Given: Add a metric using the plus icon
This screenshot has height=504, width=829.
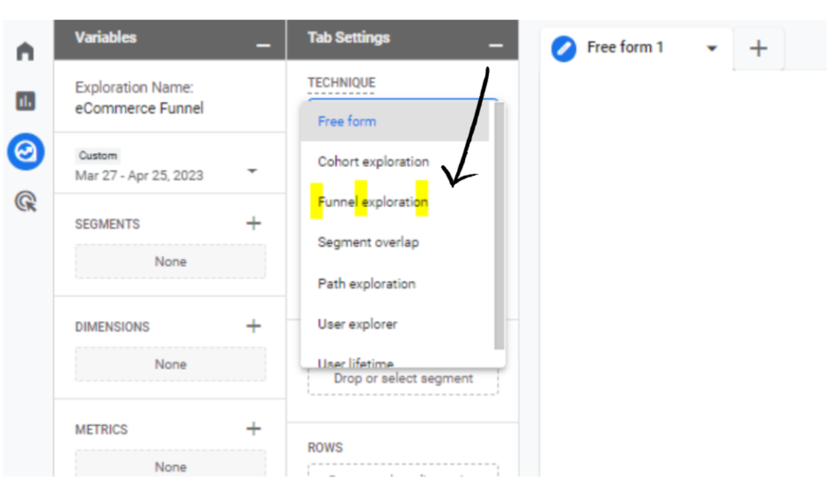Looking at the screenshot, I should click(x=253, y=428).
